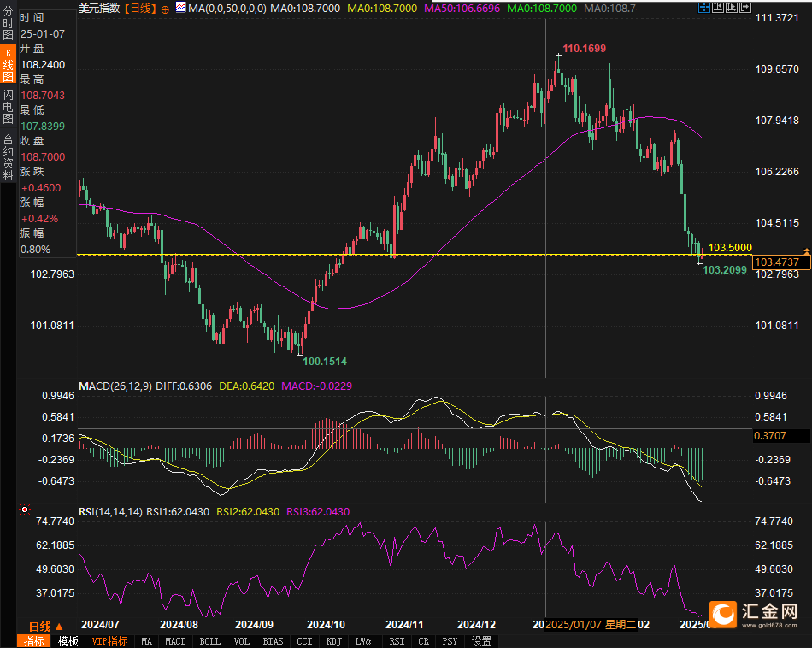Click the zoom-in chart range icon
812x648 pixels.
pos(718,7)
